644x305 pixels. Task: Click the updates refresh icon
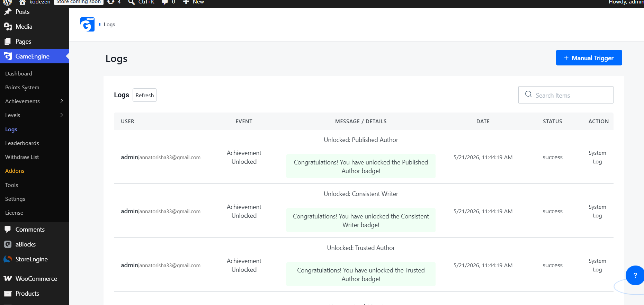click(111, 2)
